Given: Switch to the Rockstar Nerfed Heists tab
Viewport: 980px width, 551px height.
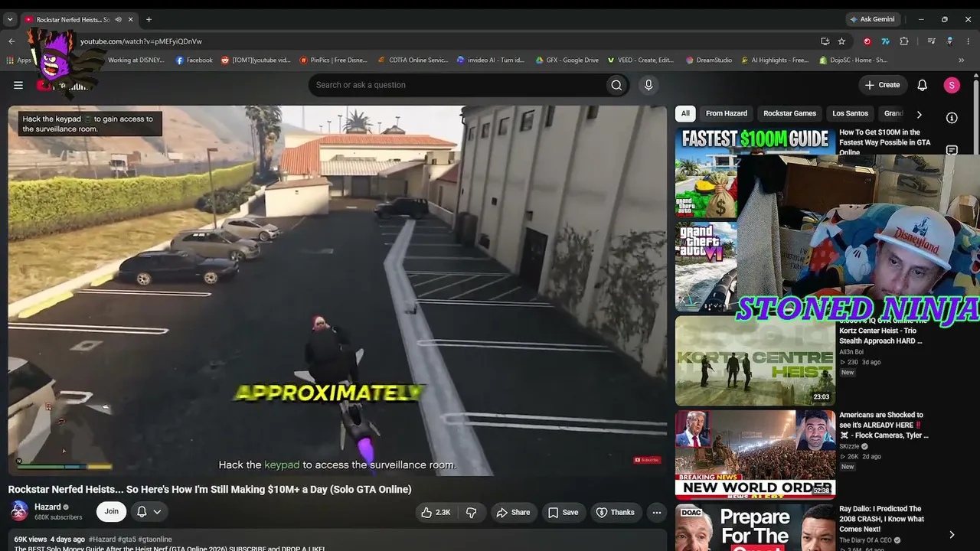Looking at the screenshot, I should pyautogui.click(x=73, y=19).
